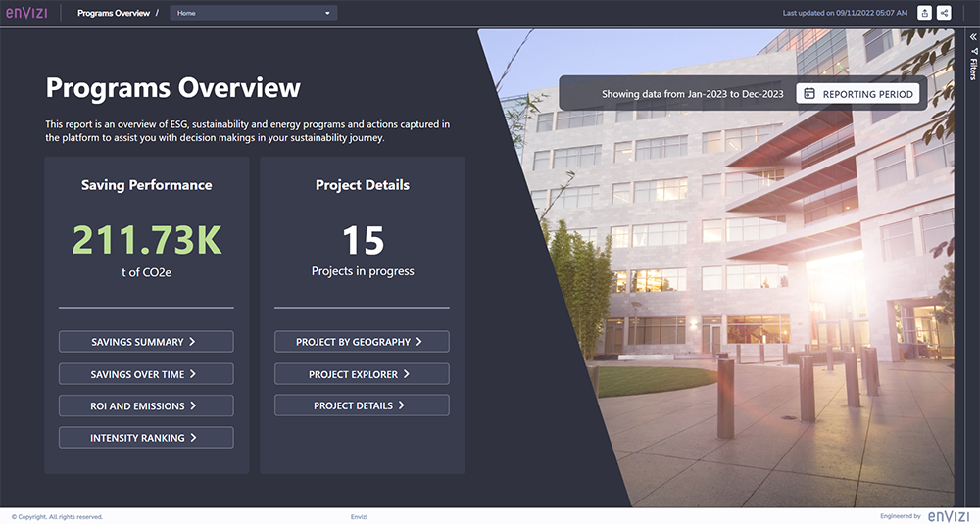Click the 15 projects in progress figure
Image resolution: width=980 pixels, height=524 pixels.
pos(362,241)
